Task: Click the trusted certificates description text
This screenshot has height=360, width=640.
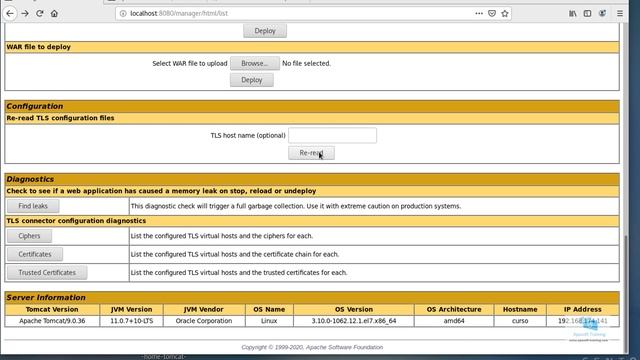Action: pos(239,273)
